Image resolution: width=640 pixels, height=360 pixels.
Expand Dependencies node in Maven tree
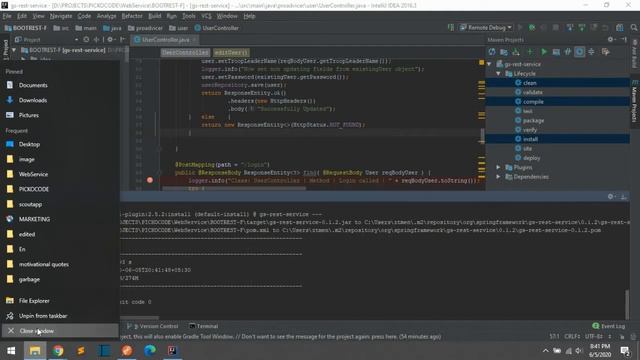pyautogui.click(x=498, y=177)
